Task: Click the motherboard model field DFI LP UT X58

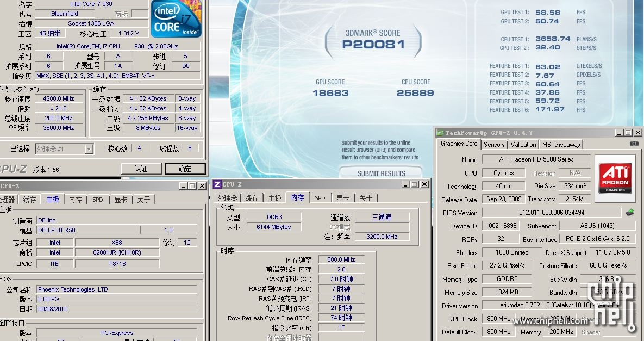Action: tap(87, 230)
